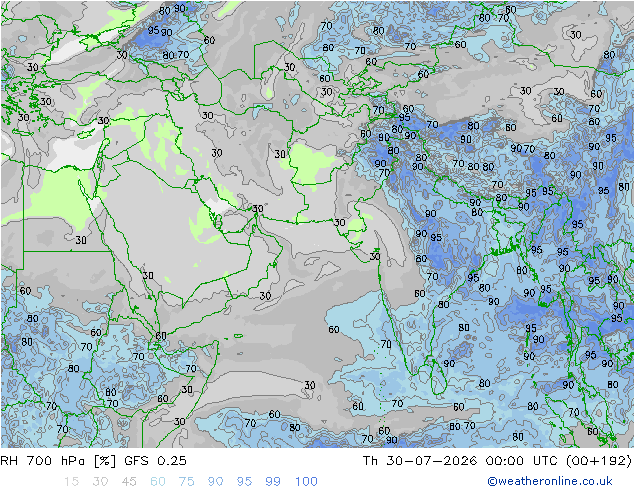The height and width of the screenshot is (490, 634).
Task: Click the weatheronline.co.uk copyright link
Action: [x=550, y=481]
